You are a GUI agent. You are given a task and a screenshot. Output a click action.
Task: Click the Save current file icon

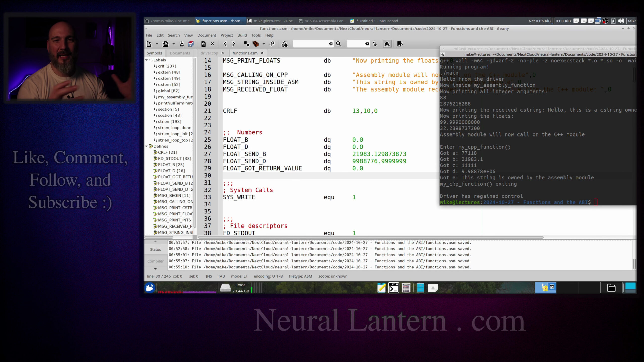(182, 44)
